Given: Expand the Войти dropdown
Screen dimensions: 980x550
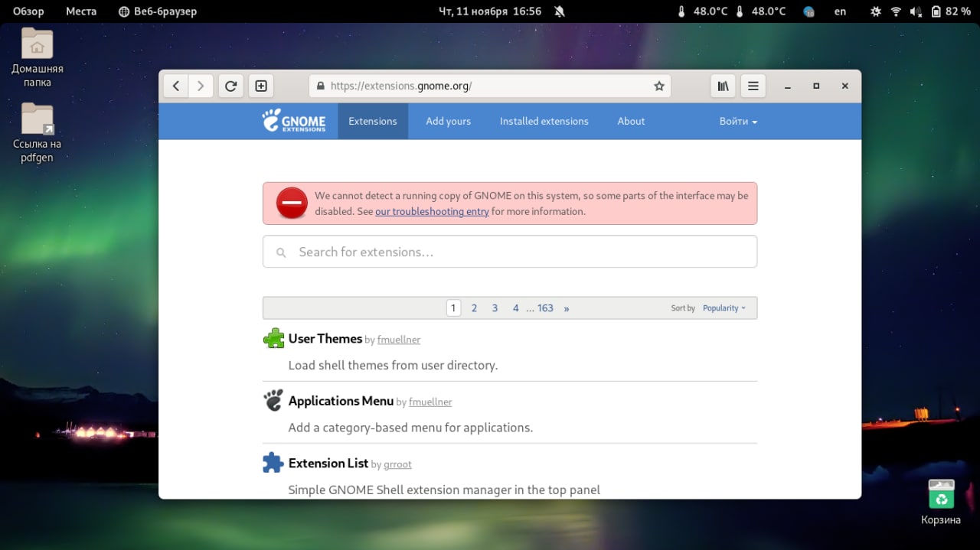Looking at the screenshot, I should (738, 121).
